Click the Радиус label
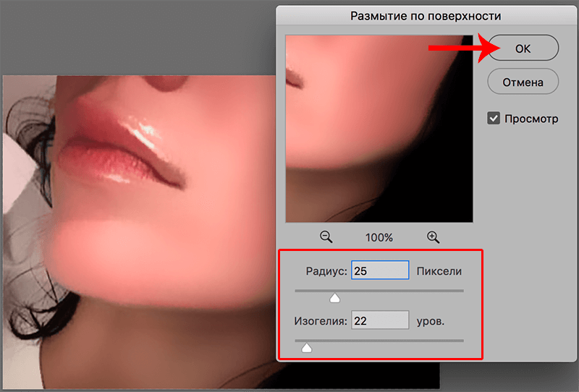This screenshot has height=392, width=579. click(326, 271)
